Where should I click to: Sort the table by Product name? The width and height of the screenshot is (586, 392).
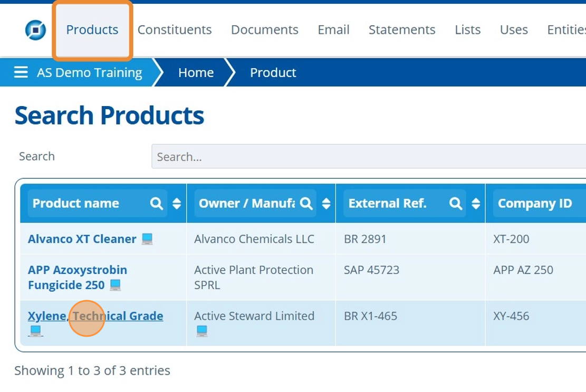177,204
